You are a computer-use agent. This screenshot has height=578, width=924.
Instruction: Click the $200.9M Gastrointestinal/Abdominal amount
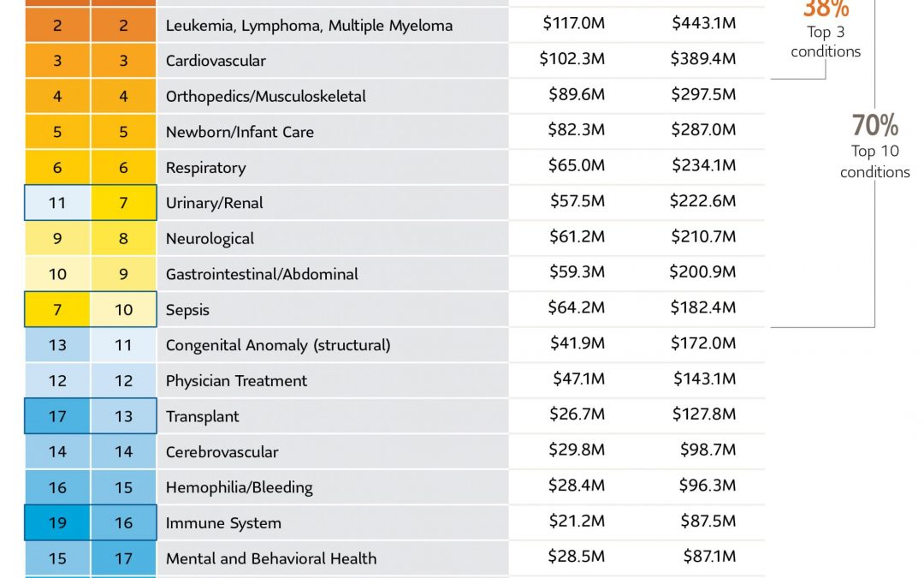pyautogui.click(x=702, y=271)
